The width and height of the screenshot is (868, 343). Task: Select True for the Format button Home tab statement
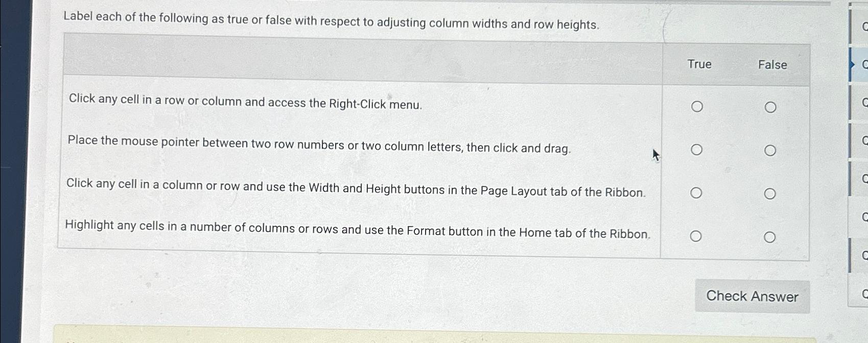[x=697, y=237]
